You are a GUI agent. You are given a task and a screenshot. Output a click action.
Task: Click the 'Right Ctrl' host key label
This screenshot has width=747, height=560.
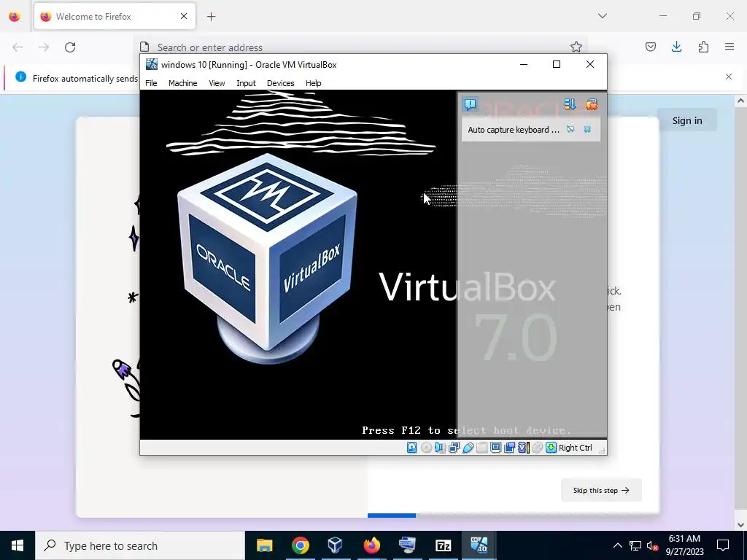pos(575,448)
